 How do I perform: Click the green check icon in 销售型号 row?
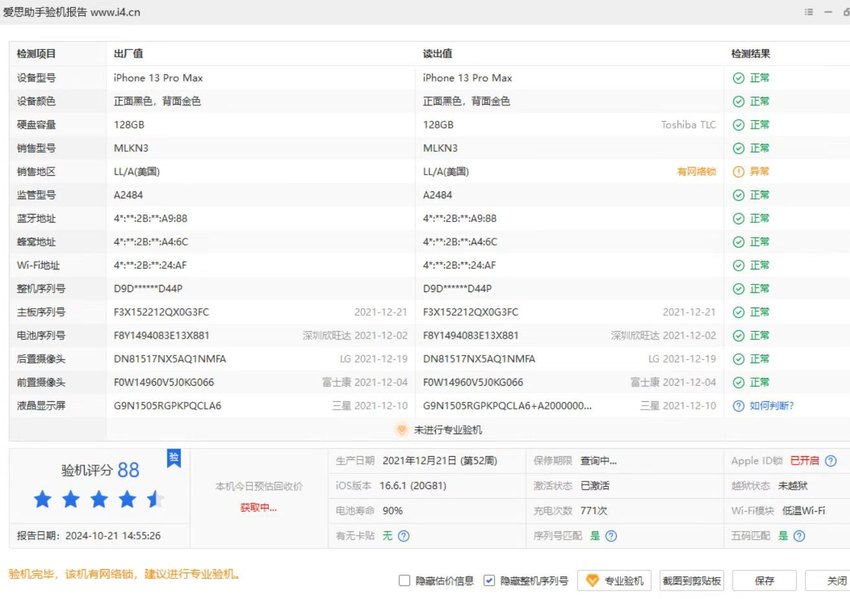[x=738, y=148]
